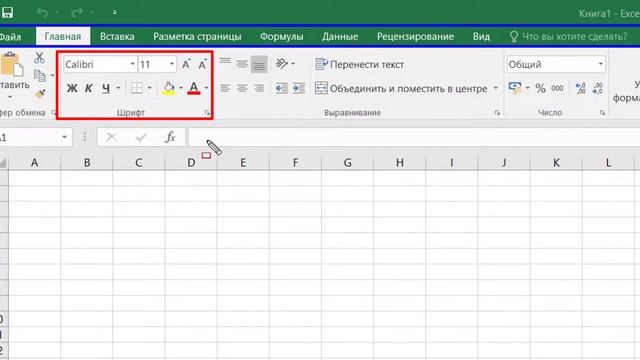
Task: Decrease the font size with the smaller A icon
Action: coord(202,64)
